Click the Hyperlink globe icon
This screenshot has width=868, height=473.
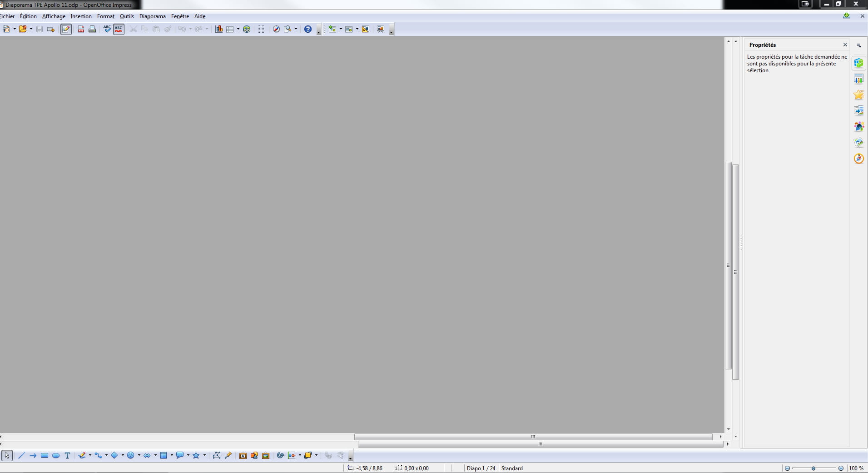247,29
